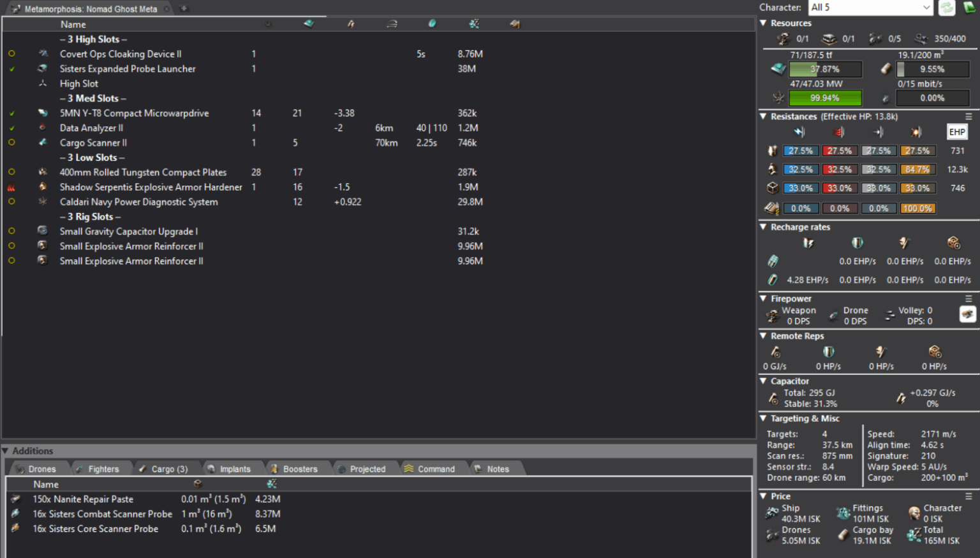Click the explosive resistance column icon

click(916, 132)
